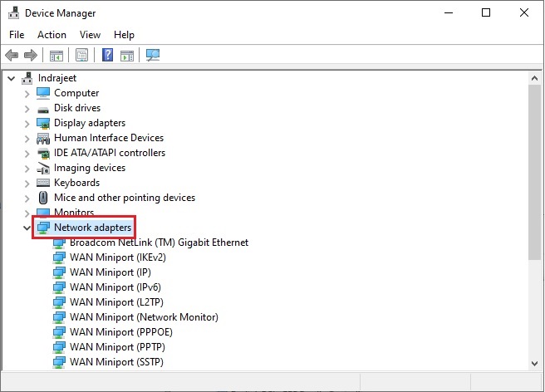
Task: Select WAN Miniport (Network Monitor) entry
Action: click(144, 317)
